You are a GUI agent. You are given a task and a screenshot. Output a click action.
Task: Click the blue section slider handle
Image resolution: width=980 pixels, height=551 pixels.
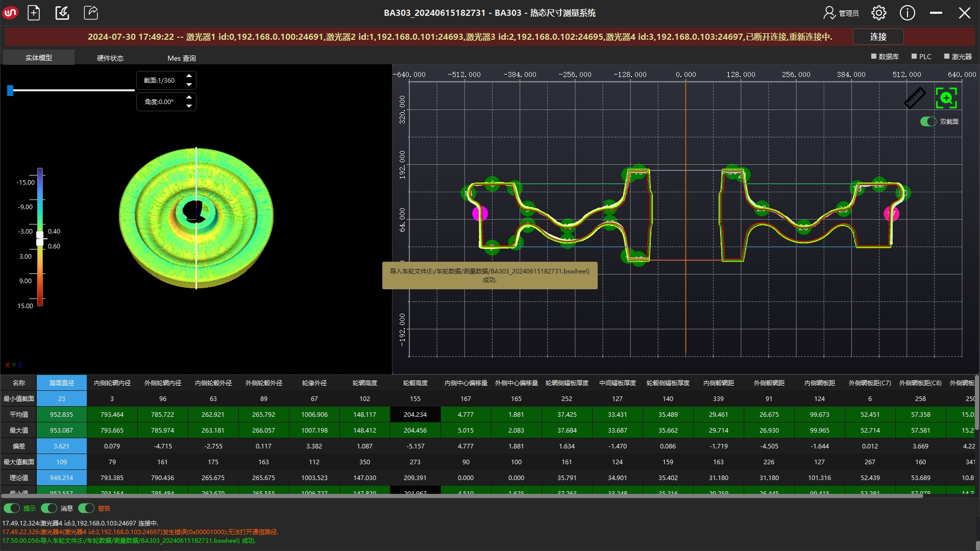(10, 91)
